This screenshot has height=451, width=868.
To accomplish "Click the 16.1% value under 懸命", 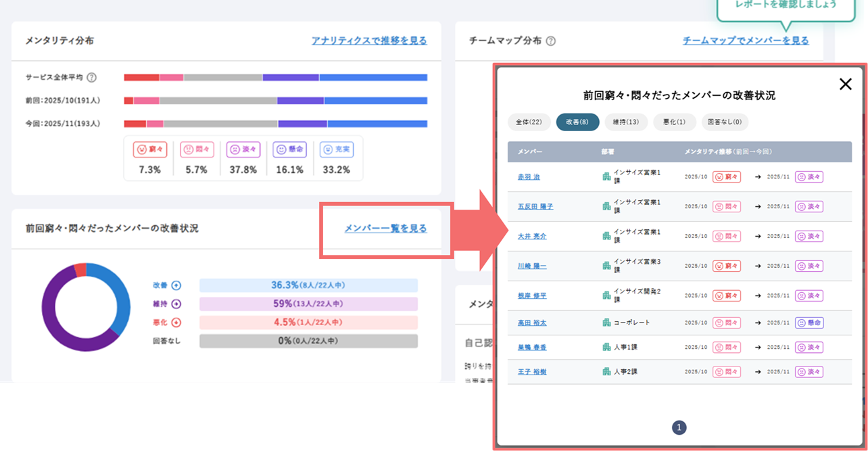I will 289,170.
